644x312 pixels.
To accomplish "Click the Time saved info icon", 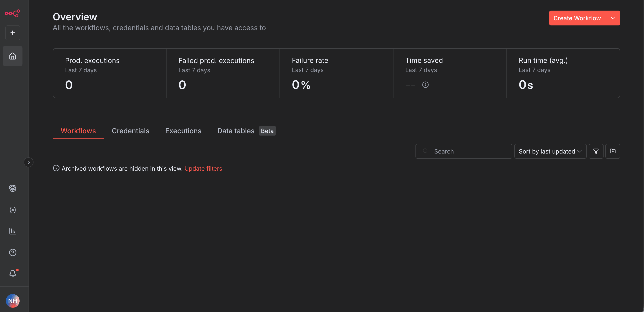I will pos(425,85).
